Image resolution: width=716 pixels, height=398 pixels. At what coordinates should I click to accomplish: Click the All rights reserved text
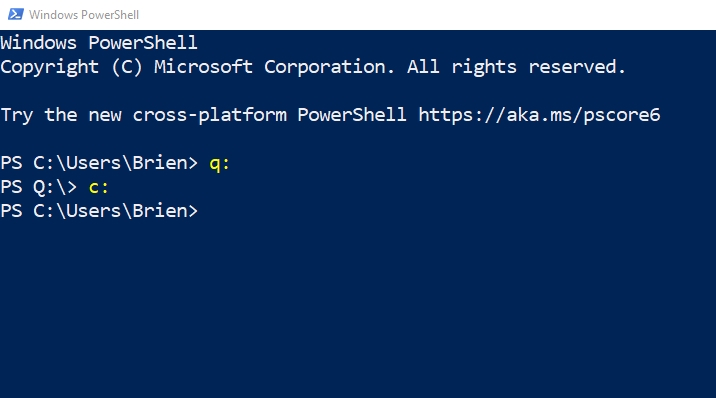pos(516,67)
